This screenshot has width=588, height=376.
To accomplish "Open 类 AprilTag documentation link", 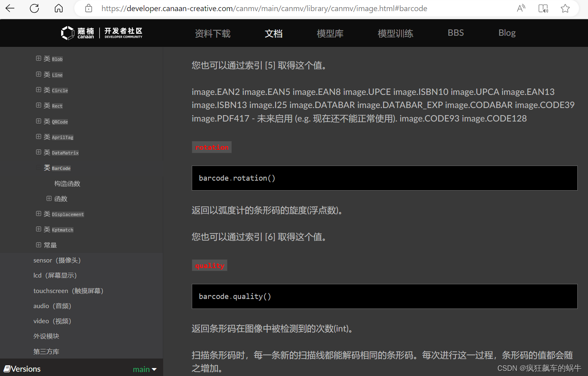I will 58,137.
